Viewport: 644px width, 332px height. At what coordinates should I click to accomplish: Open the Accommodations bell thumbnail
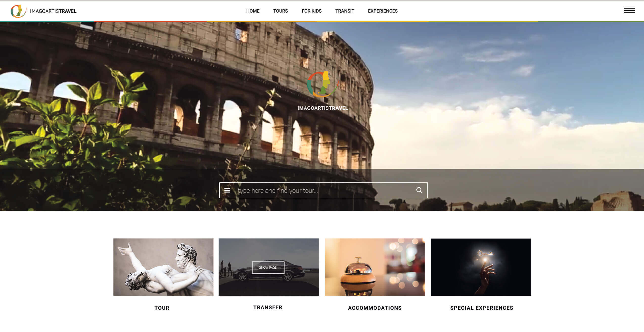[374, 267]
